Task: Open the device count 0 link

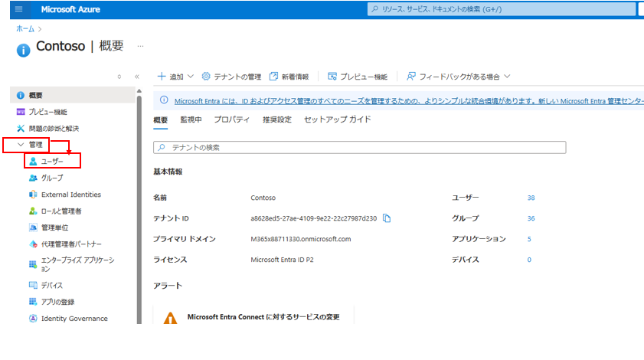Action: 529,260
